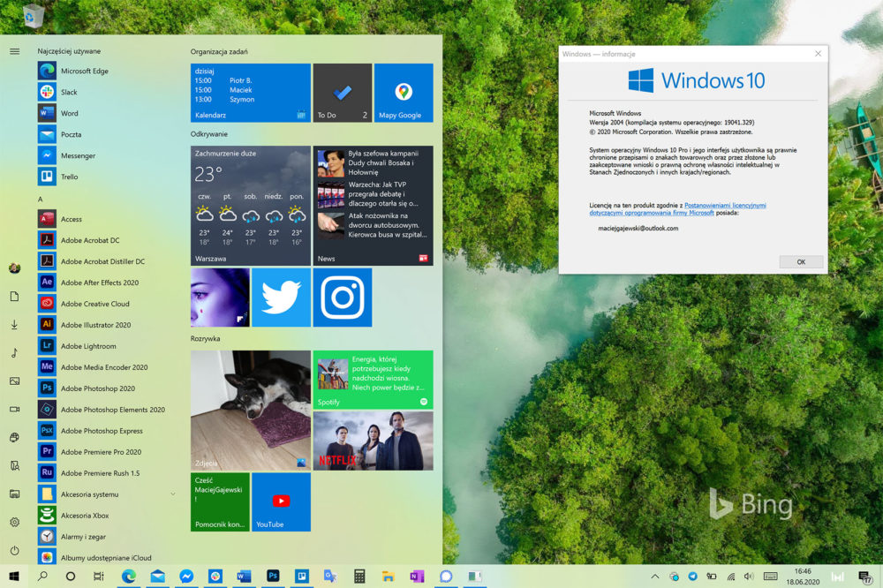Launch Slack from the Start menu list
This screenshot has height=588, width=883.
pyautogui.click(x=107, y=92)
